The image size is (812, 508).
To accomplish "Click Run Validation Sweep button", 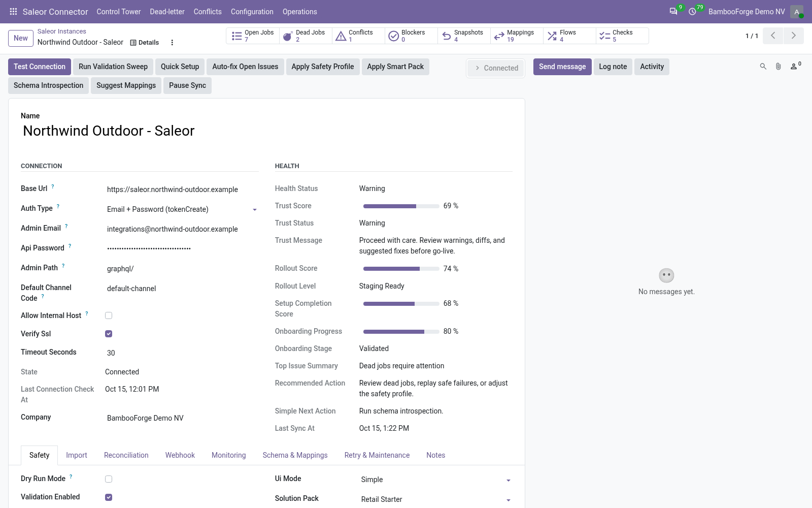I will (113, 67).
